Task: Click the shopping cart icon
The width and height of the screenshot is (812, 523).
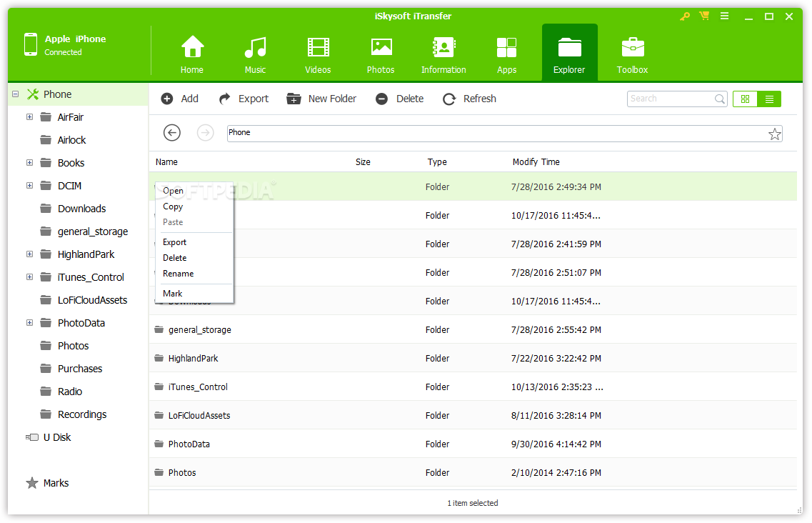Action: coord(703,16)
